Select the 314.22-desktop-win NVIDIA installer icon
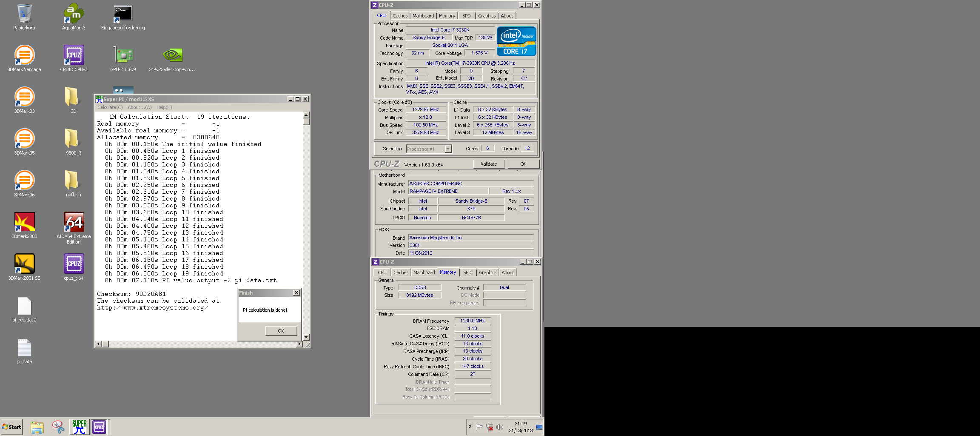This screenshot has height=436, width=980. point(172,59)
